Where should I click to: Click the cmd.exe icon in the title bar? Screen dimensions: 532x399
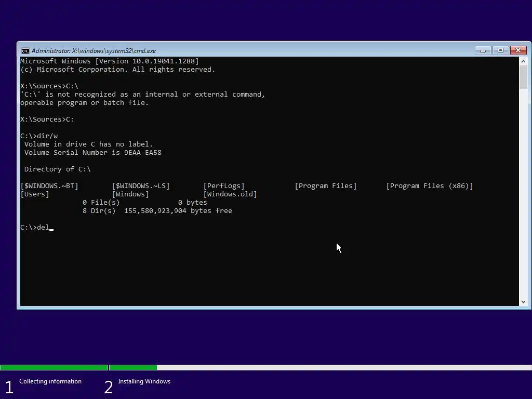click(25, 51)
